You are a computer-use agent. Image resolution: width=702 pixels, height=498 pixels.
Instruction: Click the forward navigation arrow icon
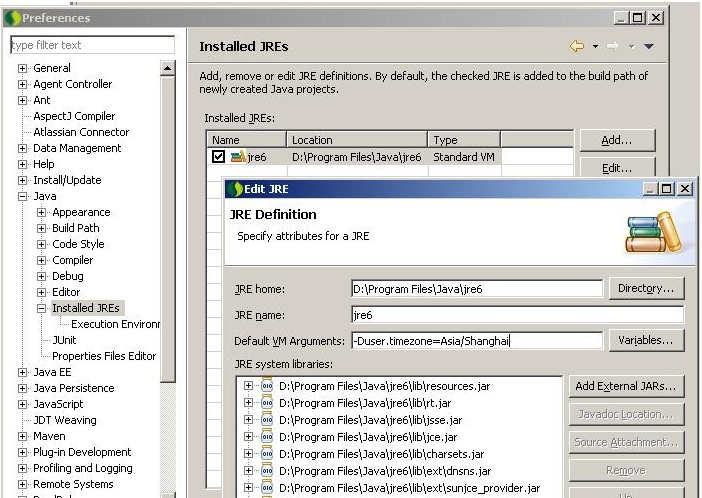coord(613,46)
